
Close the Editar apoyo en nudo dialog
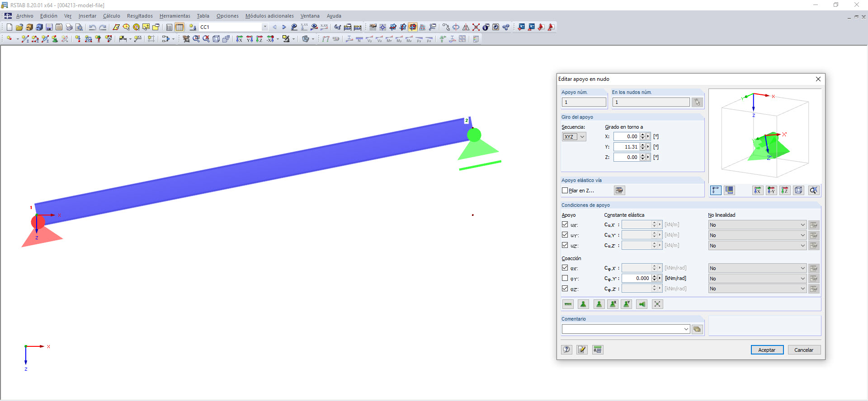(818, 79)
